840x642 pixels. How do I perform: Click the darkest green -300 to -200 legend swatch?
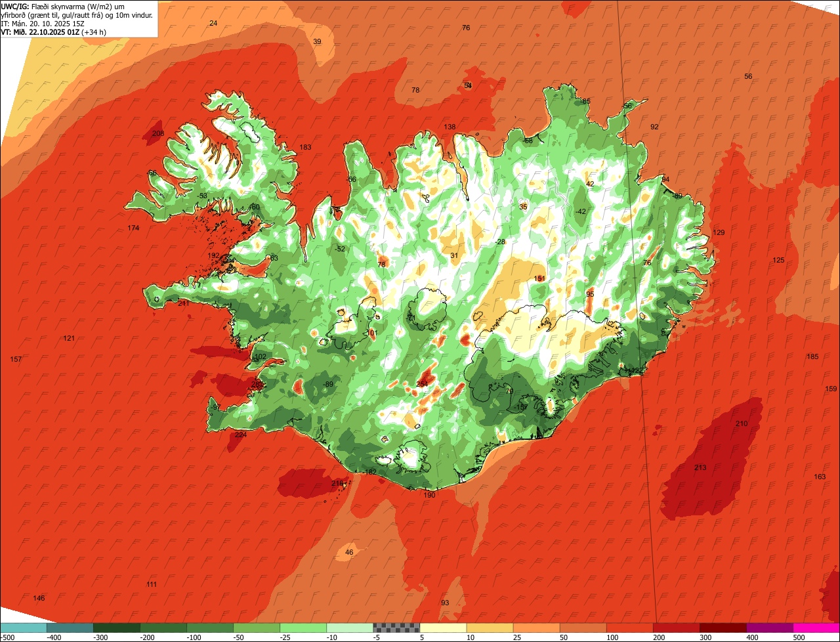click(x=117, y=628)
